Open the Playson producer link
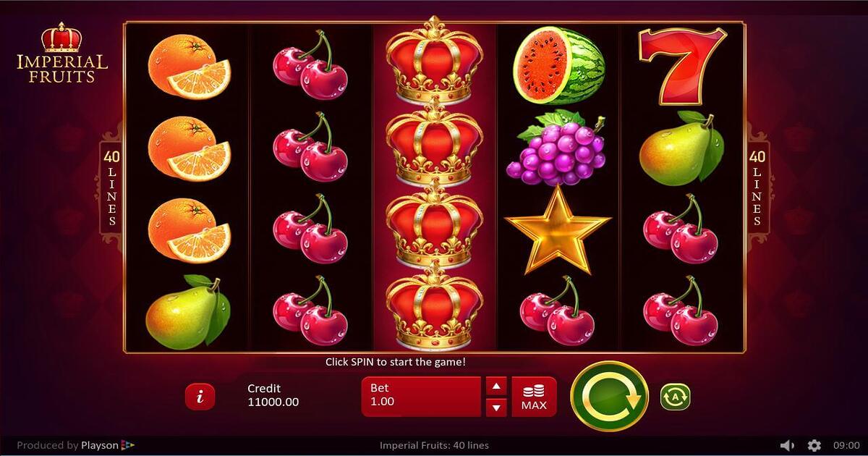Image resolution: width=868 pixels, height=456 pixels. point(76,445)
